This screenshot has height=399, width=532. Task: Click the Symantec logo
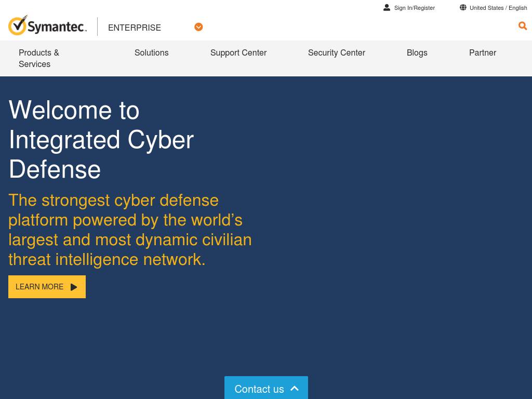47,26
